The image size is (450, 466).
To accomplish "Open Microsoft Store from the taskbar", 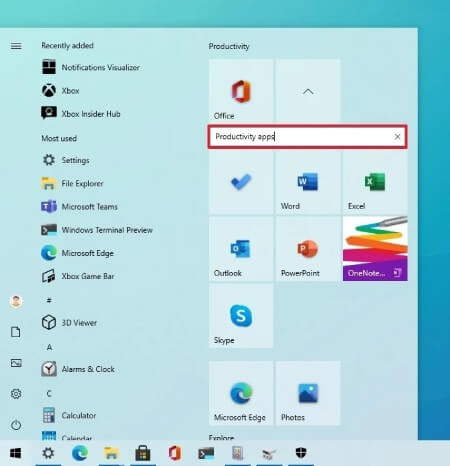I will (x=143, y=453).
